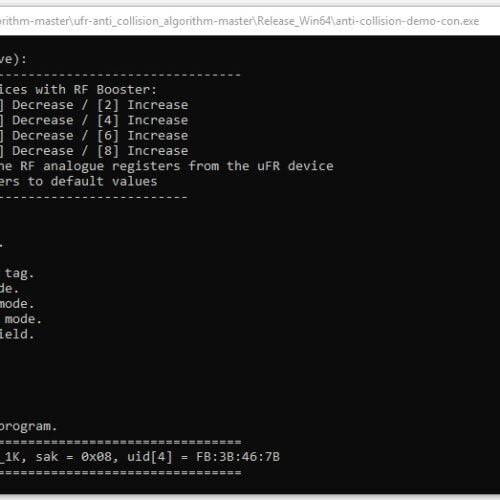Image resolution: width=500 pixels, height=500 pixels.
Task: Select the "[8] Increase" option text
Action: (142, 151)
